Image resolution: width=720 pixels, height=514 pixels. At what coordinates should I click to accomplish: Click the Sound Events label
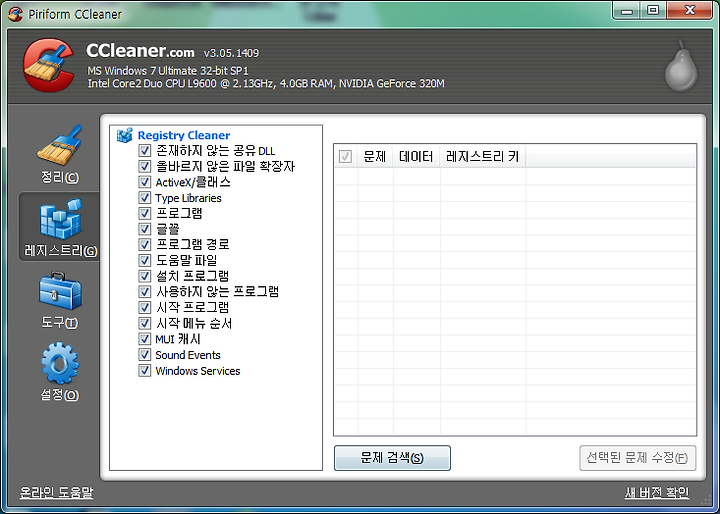point(188,355)
